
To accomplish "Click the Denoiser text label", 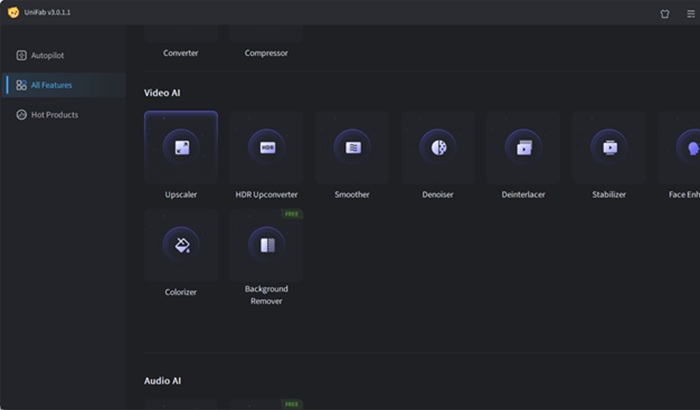I will (438, 194).
